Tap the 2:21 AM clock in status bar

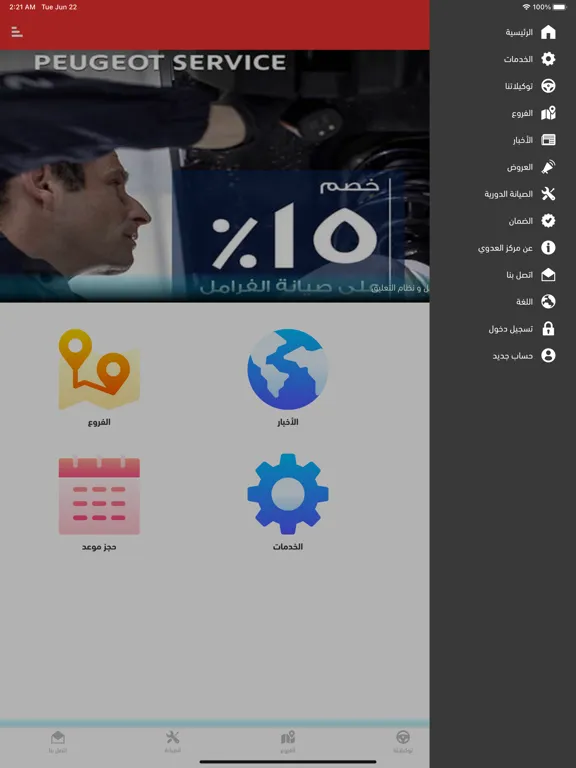point(22,7)
